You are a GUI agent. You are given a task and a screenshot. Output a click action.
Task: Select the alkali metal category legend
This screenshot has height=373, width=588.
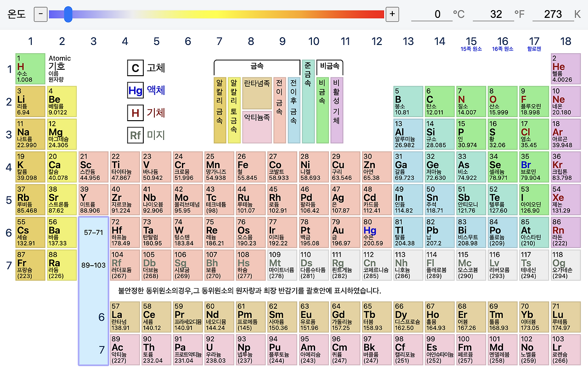coord(220,110)
